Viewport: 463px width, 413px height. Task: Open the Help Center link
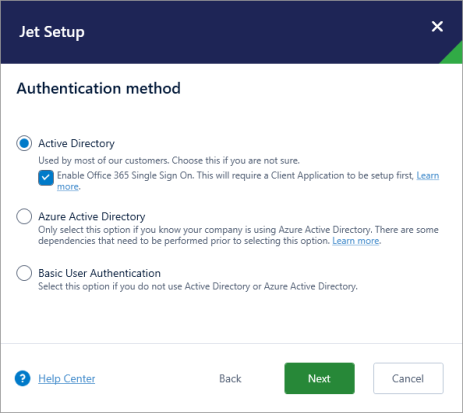coord(67,379)
